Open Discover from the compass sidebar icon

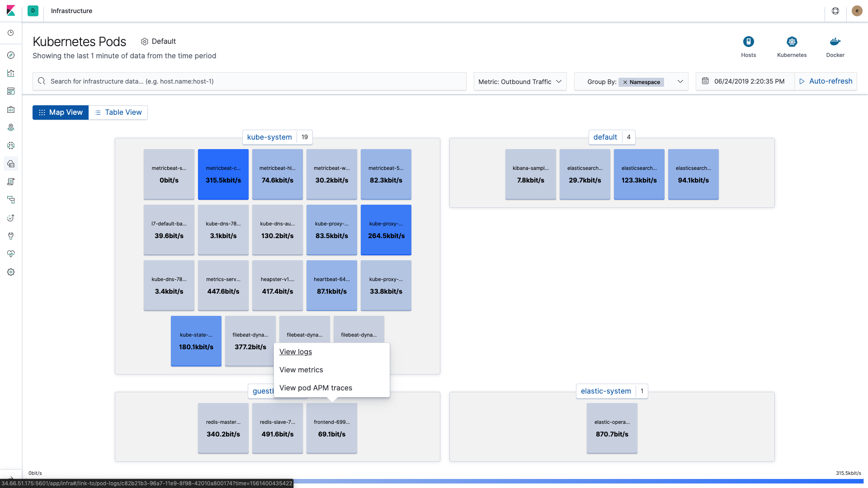[x=11, y=55]
